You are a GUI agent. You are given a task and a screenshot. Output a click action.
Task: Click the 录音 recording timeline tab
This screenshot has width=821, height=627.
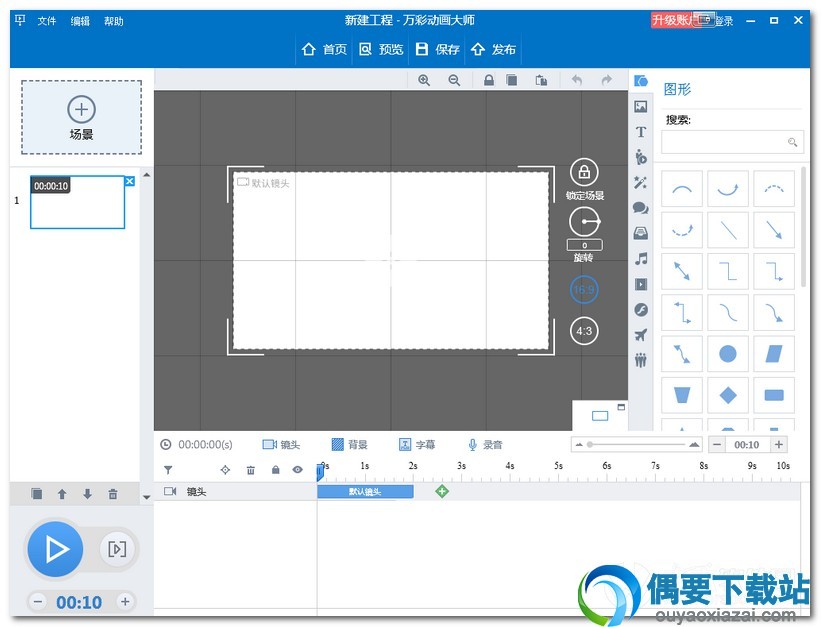click(485, 445)
